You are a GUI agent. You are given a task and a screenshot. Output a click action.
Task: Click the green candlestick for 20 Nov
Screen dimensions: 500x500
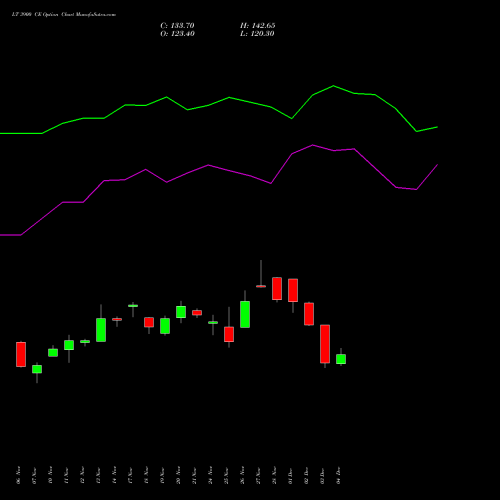pos(181,312)
